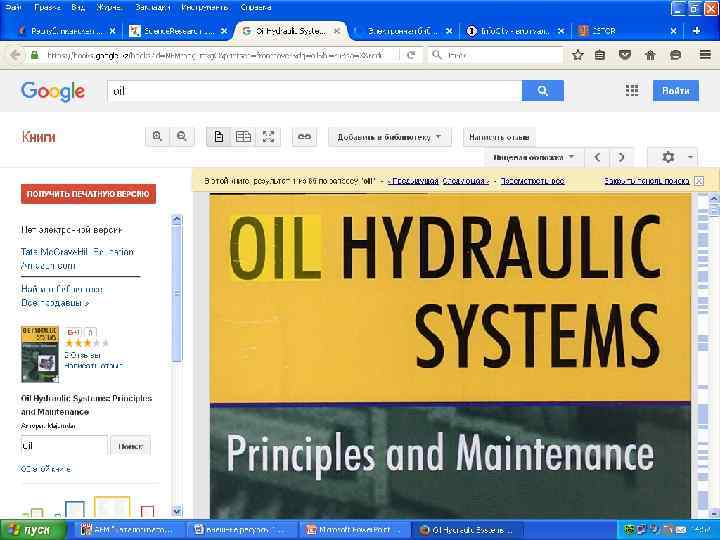
Task: Get link to this book
Action: coord(304,137)
